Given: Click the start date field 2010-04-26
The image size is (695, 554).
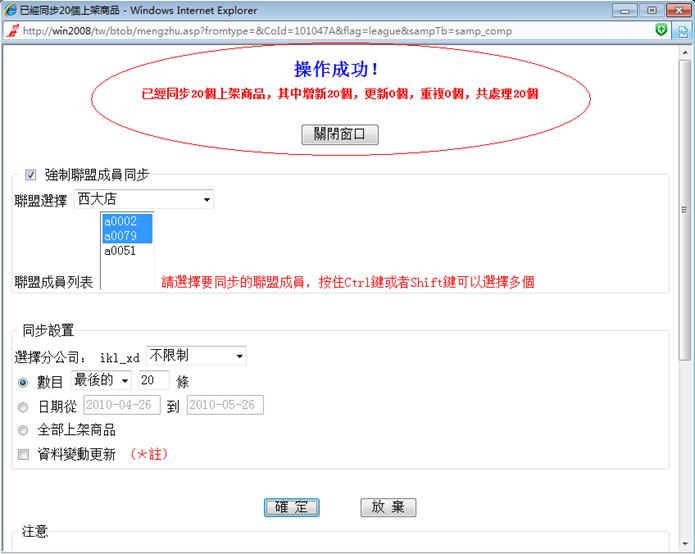Looking at the screenshot, I should [121, 406].
